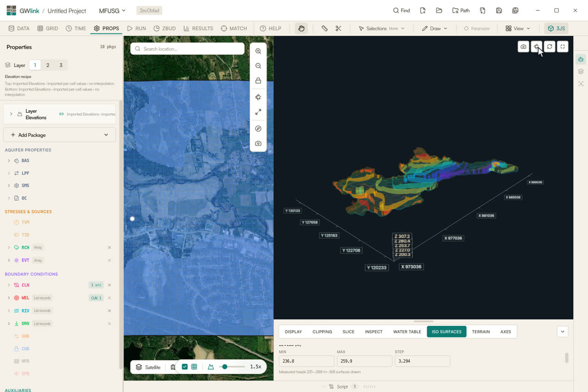Click the zipped file icon in title bar
The height and width of the screenshot is (392, 588).
482,11
